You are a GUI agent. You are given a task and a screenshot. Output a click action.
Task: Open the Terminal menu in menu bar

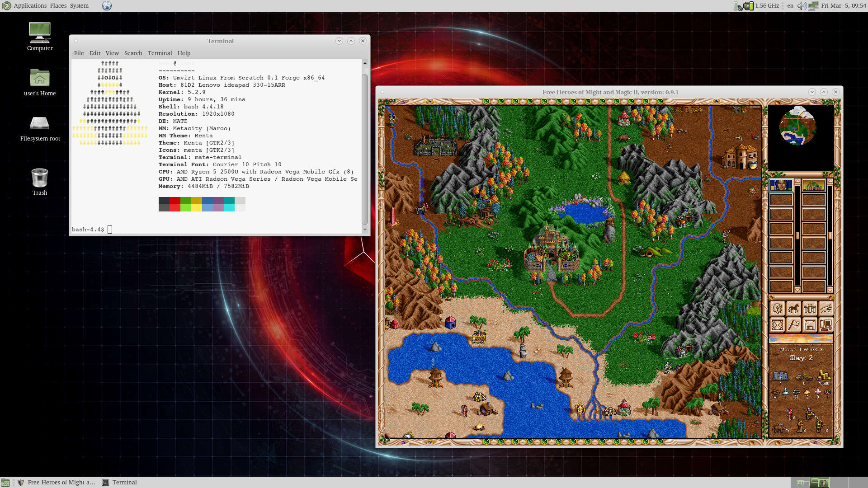160,53
